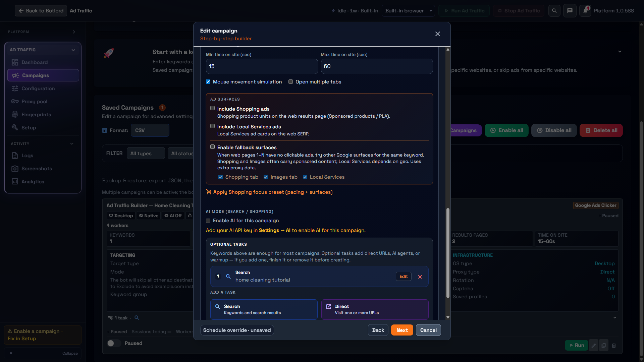Delete the campaign with trash icon
The height and width of the screenshot is (362, 644).
click(x=614, y=345)
